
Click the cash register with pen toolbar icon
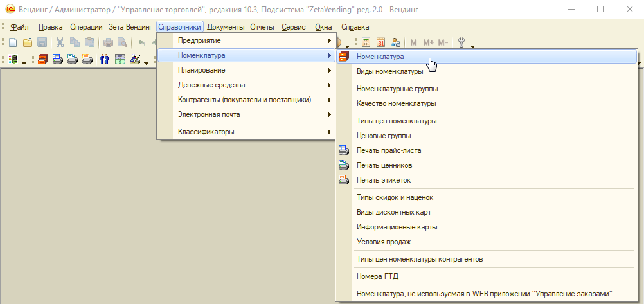tap(135, 59)
